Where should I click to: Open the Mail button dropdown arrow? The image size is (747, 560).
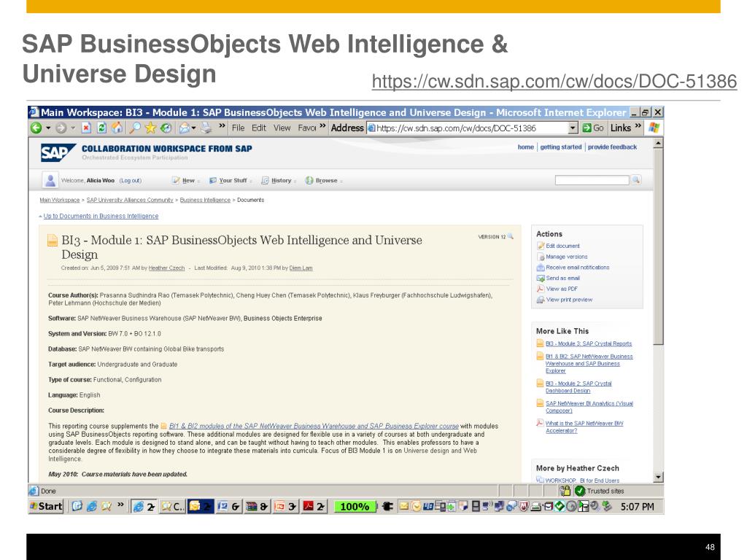click(x=193, y=128)
